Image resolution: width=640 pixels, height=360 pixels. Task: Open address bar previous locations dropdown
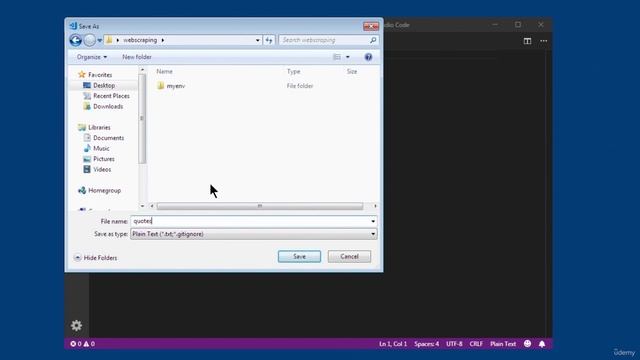[x=257, y=40]
